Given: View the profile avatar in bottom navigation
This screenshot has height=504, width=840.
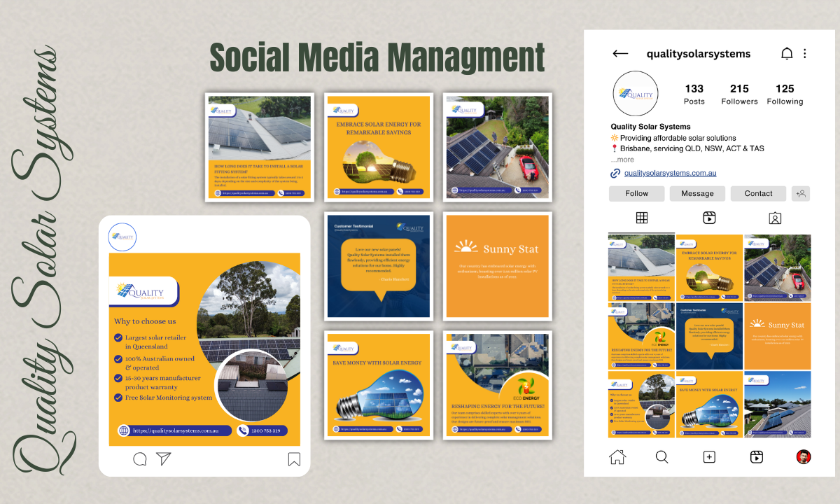Looking at the screenshot, I should [804, 456].
